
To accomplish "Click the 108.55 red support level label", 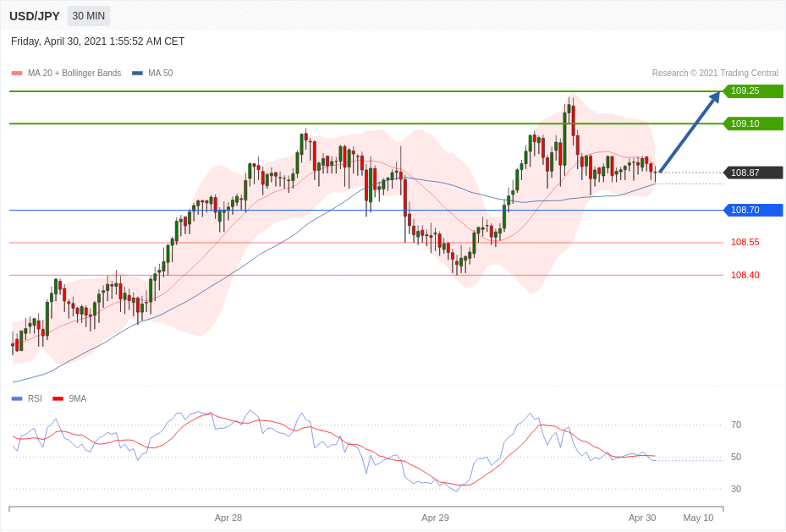I will [745, 242].
